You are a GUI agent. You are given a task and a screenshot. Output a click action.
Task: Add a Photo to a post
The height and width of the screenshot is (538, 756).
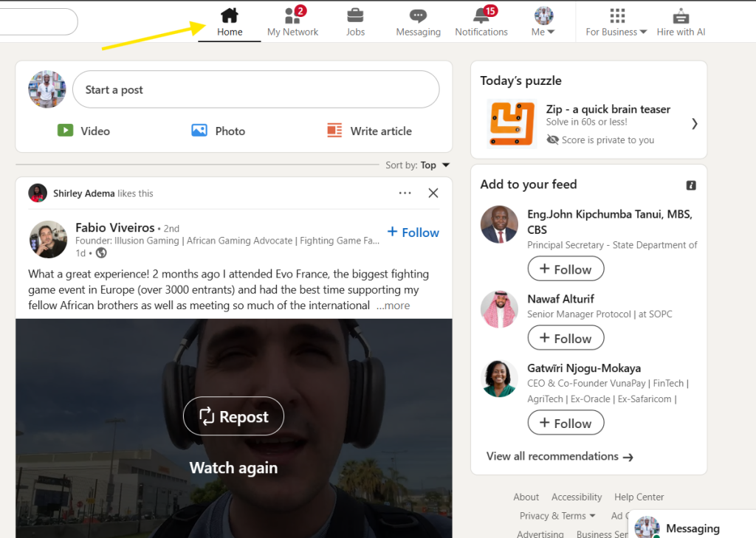pos(219,131)
